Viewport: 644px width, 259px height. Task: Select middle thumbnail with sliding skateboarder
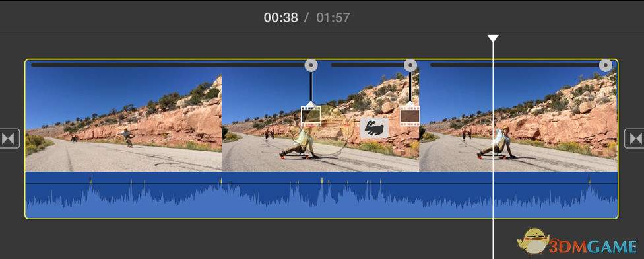pos(321,116)
